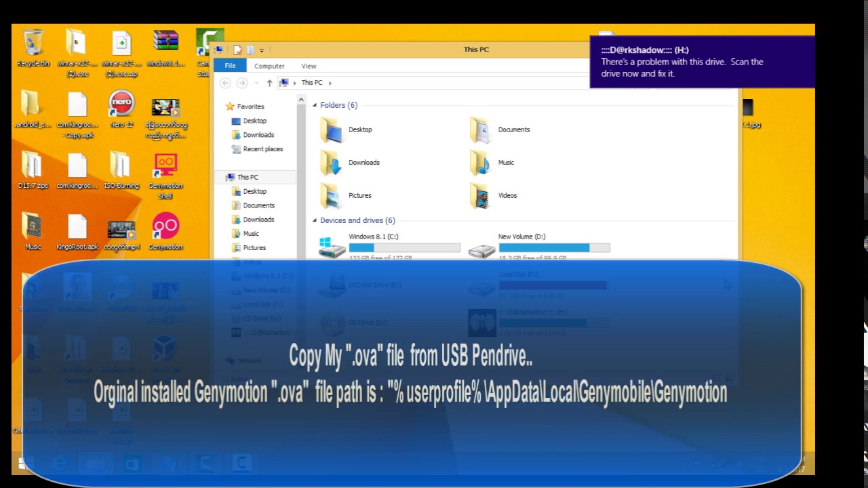The image size is (868, 488).
Task: Click the New folder icon in title bar
Action: [250, 49]
